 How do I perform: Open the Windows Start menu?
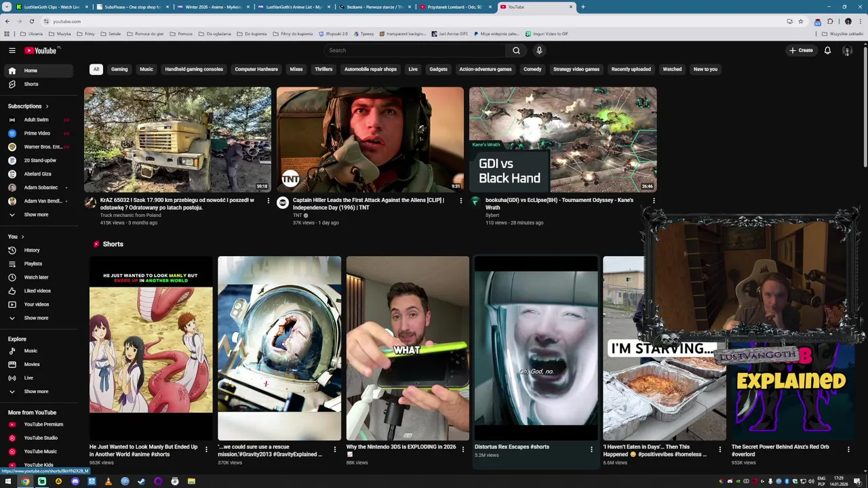pos(8,481)
